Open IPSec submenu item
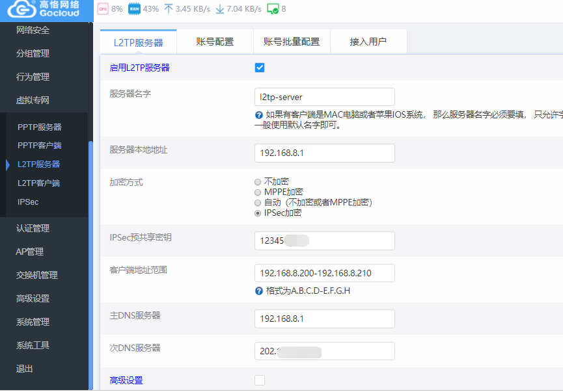This screenshot has width=563, height=392. (x=28, y=202)
